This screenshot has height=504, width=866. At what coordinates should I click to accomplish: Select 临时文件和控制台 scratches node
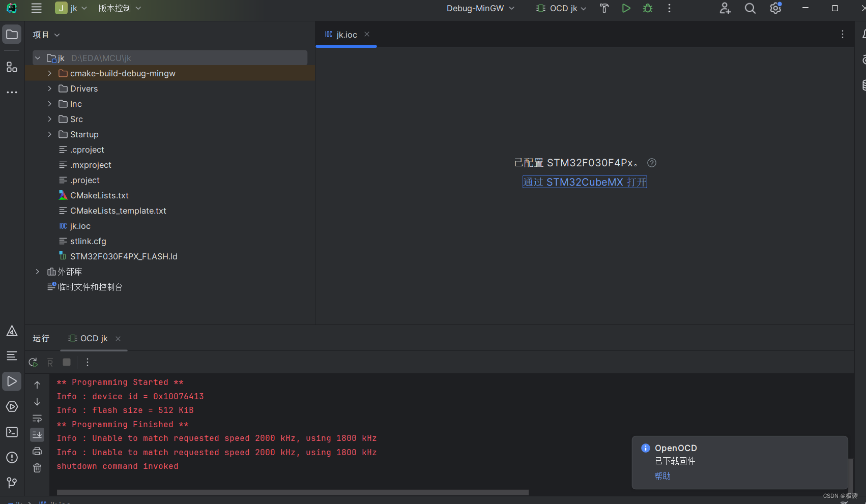coord(90,287)
